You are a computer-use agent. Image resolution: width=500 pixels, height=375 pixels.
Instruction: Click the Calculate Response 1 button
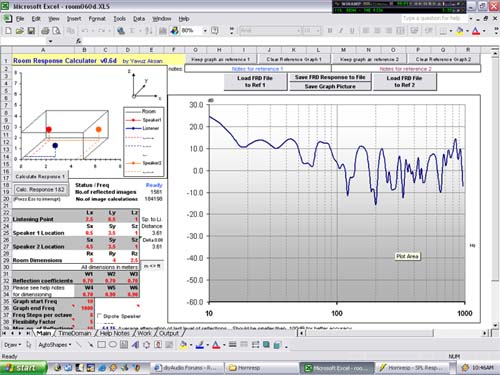coord(40,176)
